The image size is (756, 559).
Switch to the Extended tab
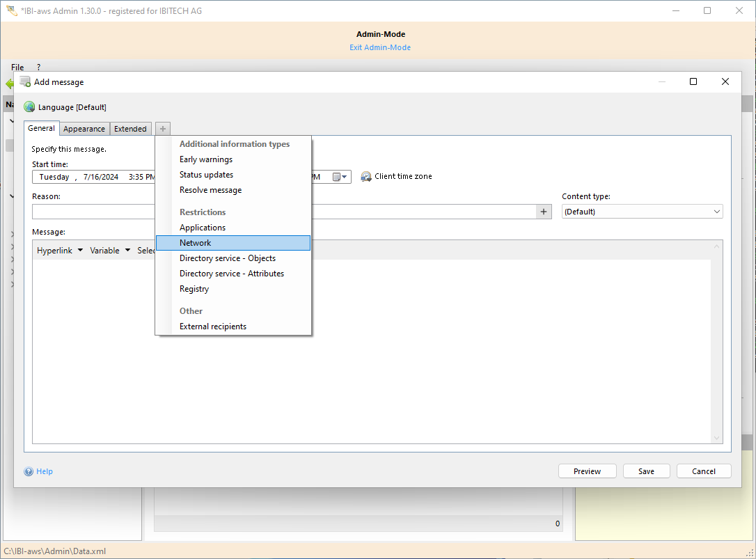click(x=130, y=129)
